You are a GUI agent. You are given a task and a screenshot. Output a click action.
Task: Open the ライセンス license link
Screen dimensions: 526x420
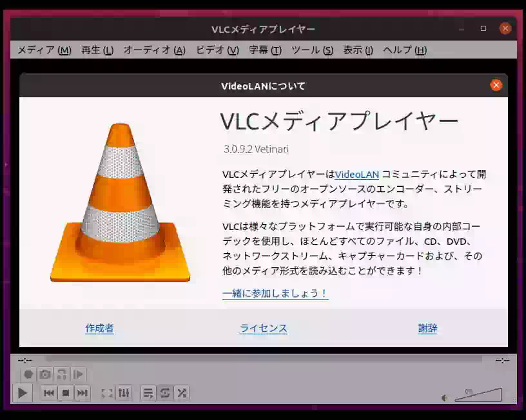click(x=264, y=328)
